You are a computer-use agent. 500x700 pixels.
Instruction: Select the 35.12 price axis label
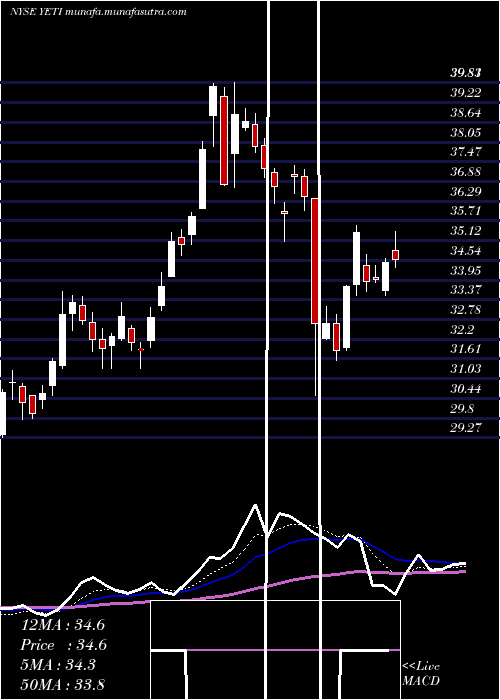tap(465, 231)
